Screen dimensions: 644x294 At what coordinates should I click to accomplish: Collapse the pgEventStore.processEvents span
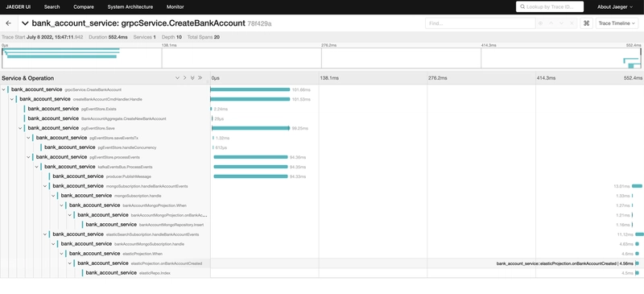tap(28, 157)
